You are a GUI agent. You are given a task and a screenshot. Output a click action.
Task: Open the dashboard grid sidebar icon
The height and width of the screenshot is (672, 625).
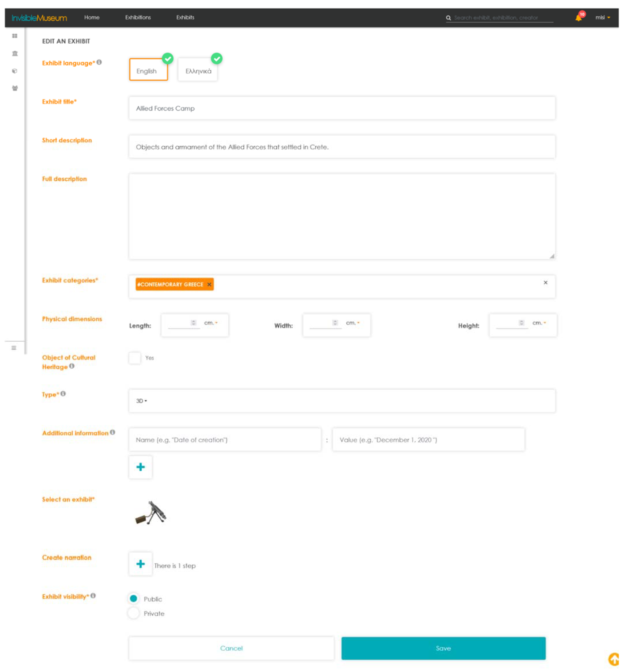[x=15, y=36]
